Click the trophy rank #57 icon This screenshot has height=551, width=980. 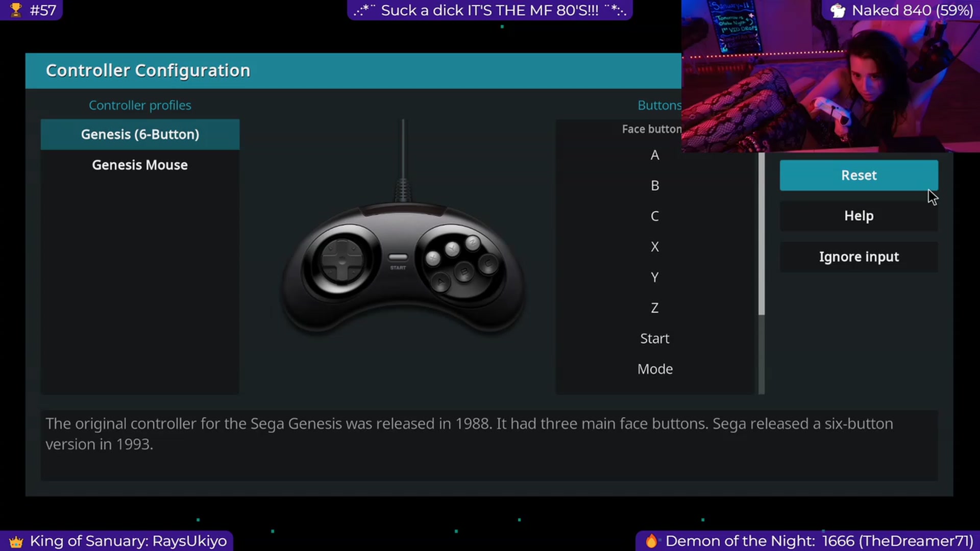[x=16, y=10]
